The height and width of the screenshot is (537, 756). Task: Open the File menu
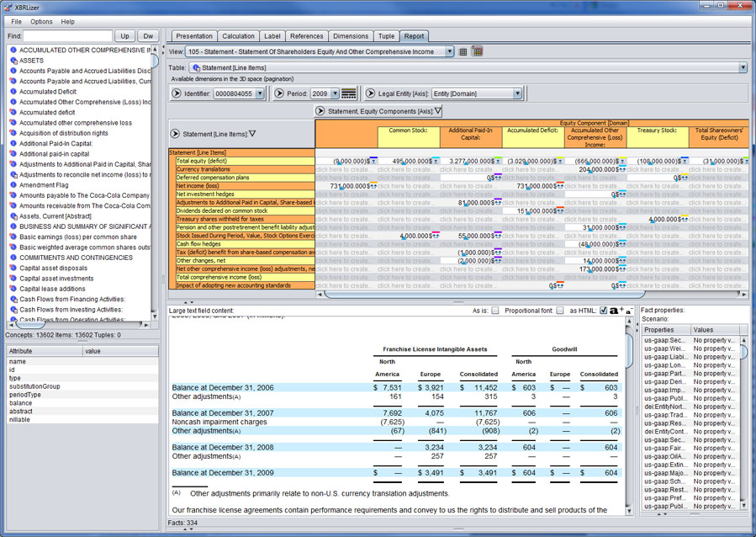(x=16, y=22)
